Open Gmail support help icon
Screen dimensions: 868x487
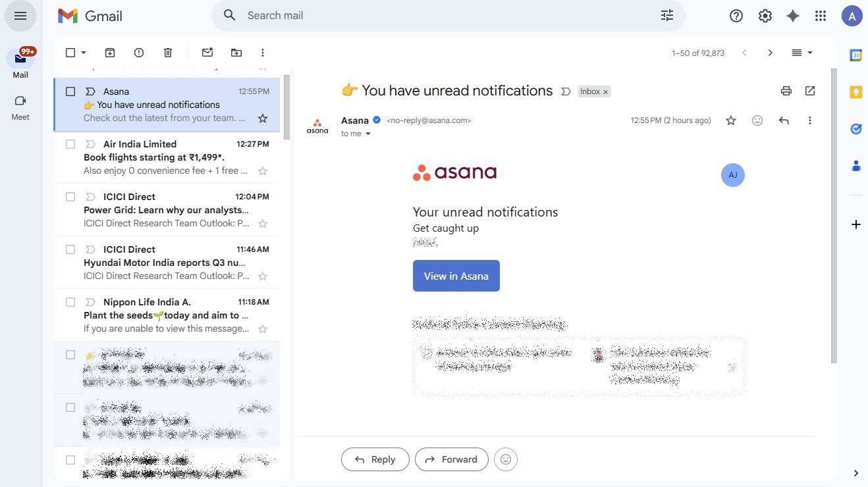(736, 16)
